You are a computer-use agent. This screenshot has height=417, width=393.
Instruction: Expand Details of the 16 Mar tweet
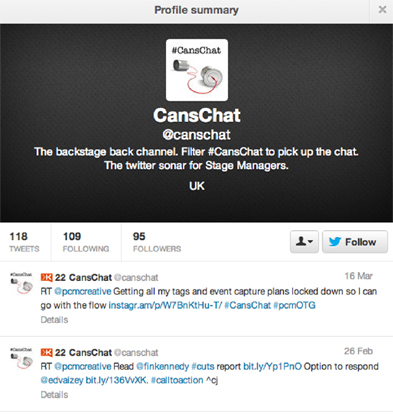[x=54, y=320]
